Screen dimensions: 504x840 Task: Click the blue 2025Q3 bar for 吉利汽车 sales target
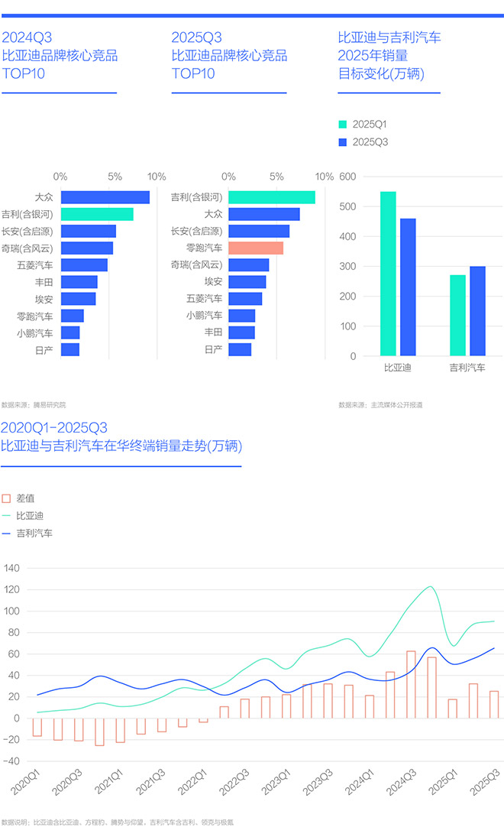pyautogui.click(x=477, y=311)
